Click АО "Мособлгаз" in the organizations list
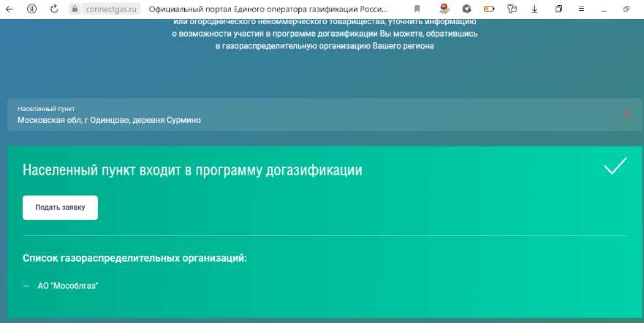 pos(68,286)
